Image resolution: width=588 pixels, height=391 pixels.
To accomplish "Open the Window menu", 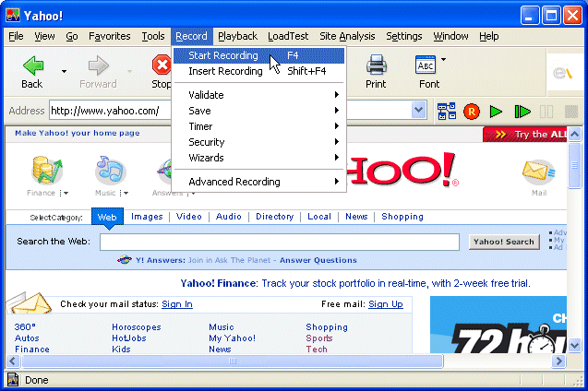I will [x=450, y=36].
